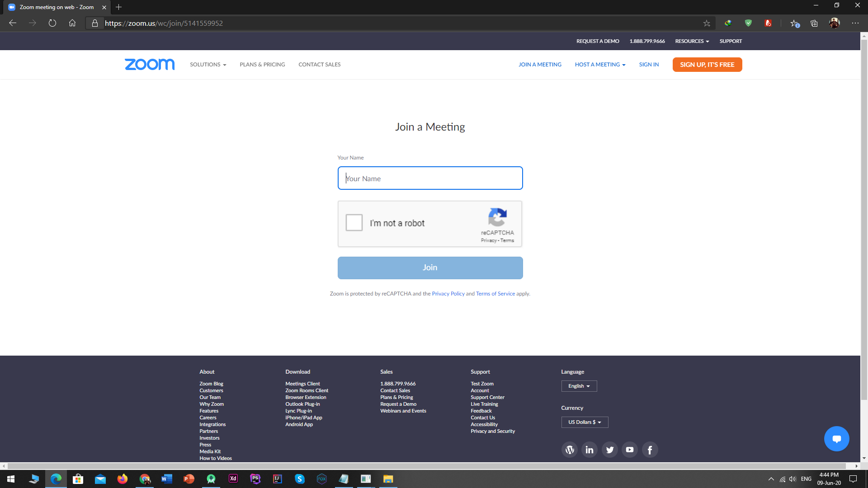Open the YouTube social icon
The width and height of the screenshot is (868, 488).
630,450
